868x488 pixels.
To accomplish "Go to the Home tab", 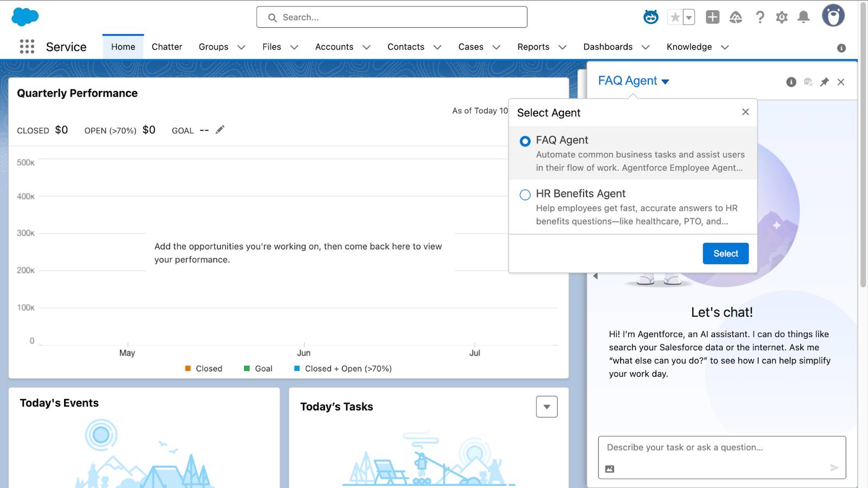I will tap(123, 47).
